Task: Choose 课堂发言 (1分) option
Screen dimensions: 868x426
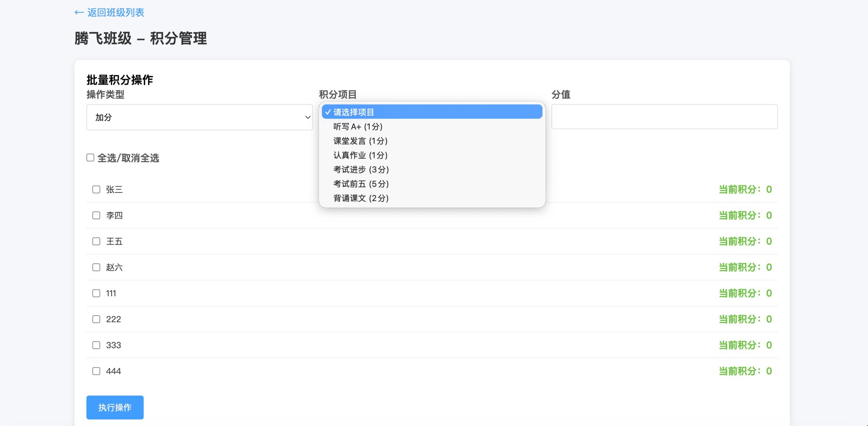Action: point(432,141)
